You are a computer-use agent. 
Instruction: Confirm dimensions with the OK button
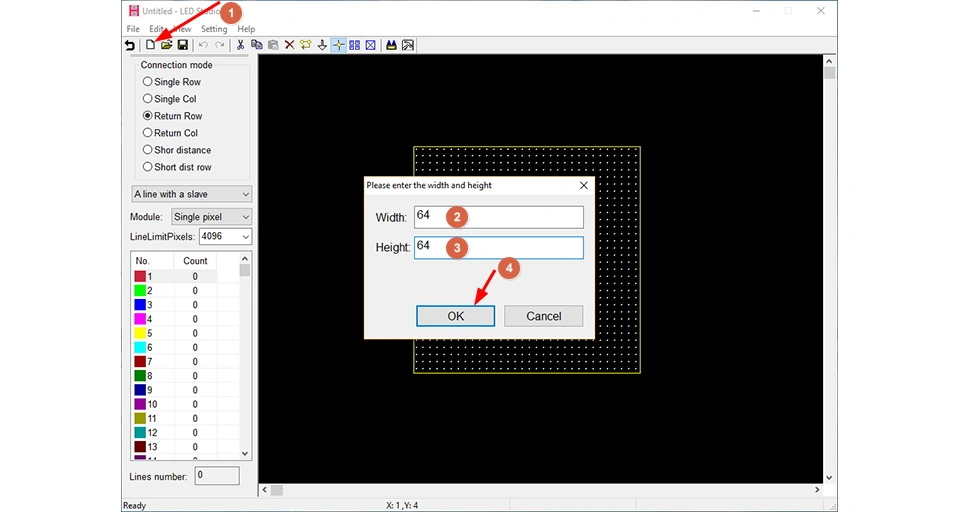[x=456, y=316]
